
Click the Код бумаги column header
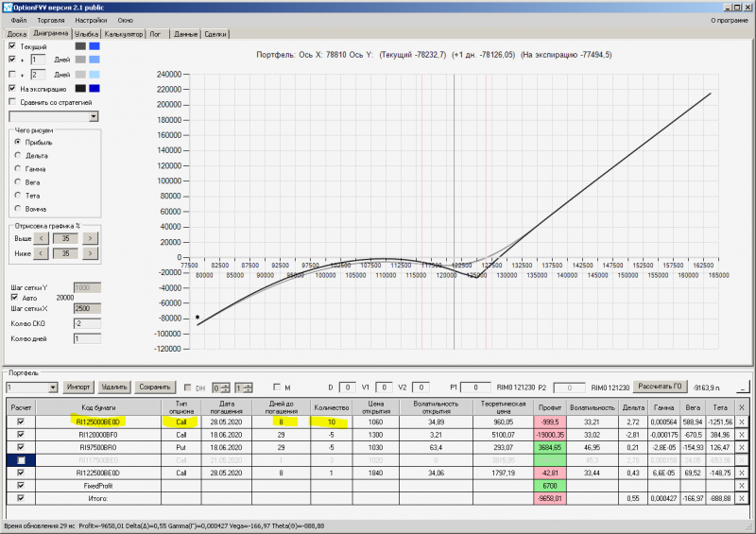click(98, 407)
